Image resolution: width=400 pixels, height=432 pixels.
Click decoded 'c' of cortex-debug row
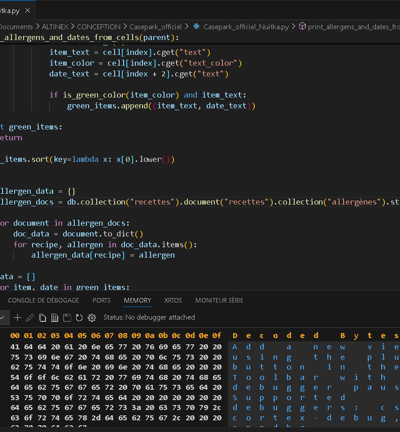point(235,418)
